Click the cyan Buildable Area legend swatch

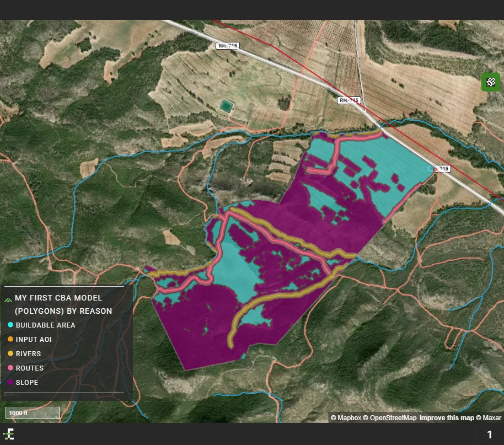(x=10, y=325)
